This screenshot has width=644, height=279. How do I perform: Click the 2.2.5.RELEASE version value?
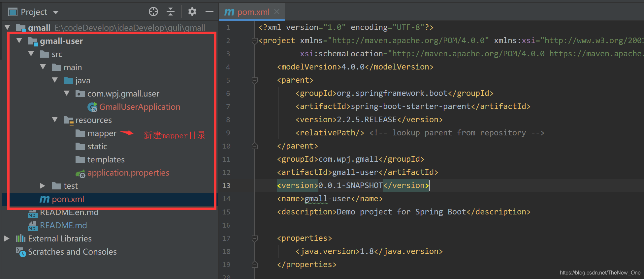tap(367, 120)
